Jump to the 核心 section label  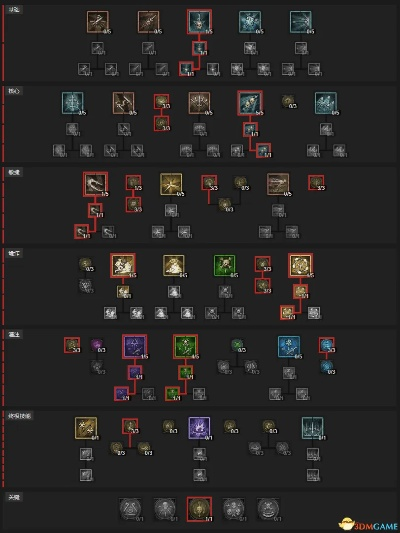click(14, 91)
